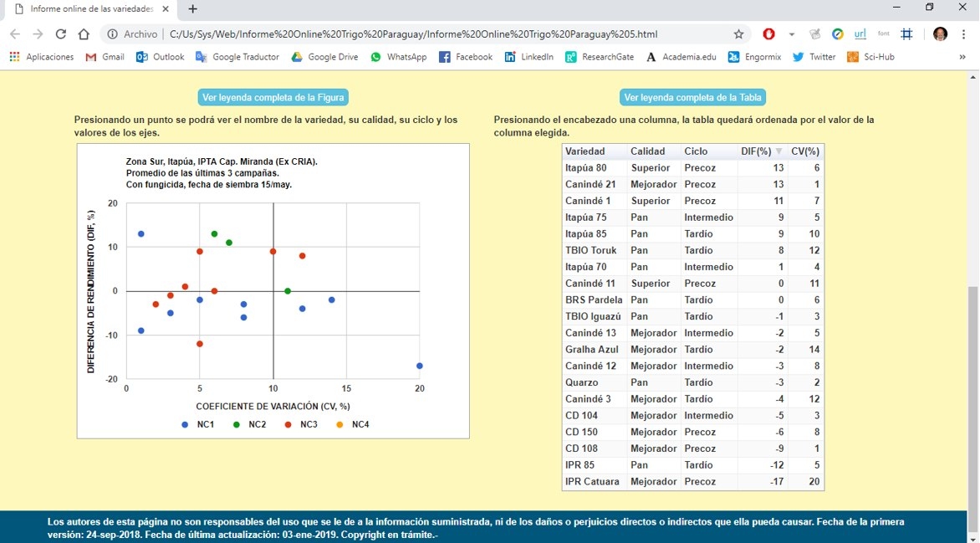
Task: Sort table by DIF(%) column header
Action: [x=762, y=151]
